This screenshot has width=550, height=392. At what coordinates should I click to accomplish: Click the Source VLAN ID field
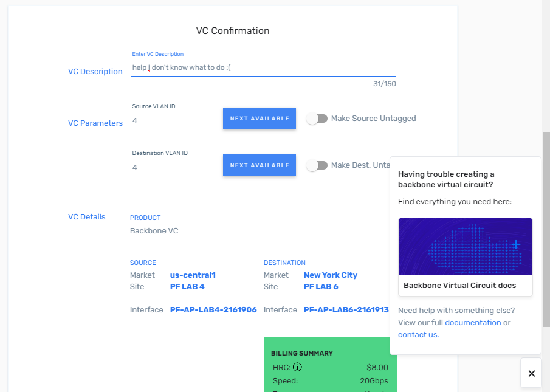174,121
